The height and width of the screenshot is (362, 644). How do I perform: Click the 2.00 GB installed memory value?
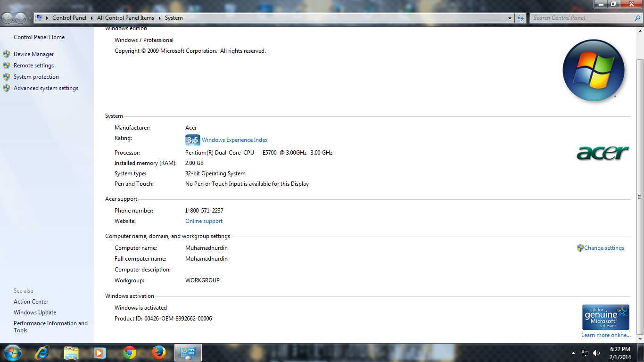pos(194,163)
